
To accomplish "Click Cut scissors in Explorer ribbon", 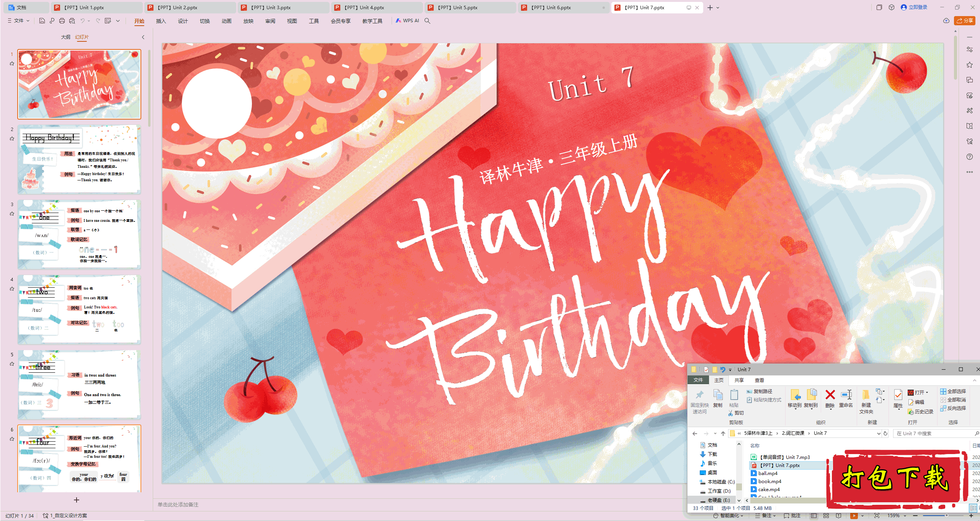I will coord(736,413).
